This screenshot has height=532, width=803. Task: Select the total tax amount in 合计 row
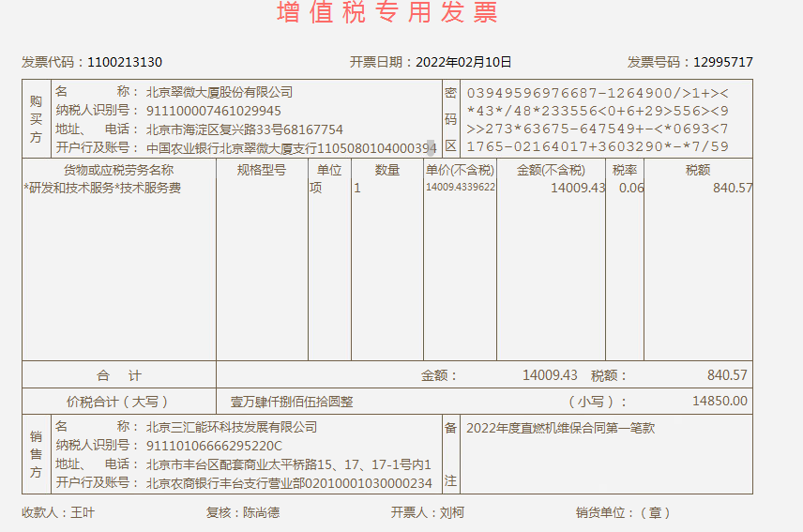pos(727,375)
